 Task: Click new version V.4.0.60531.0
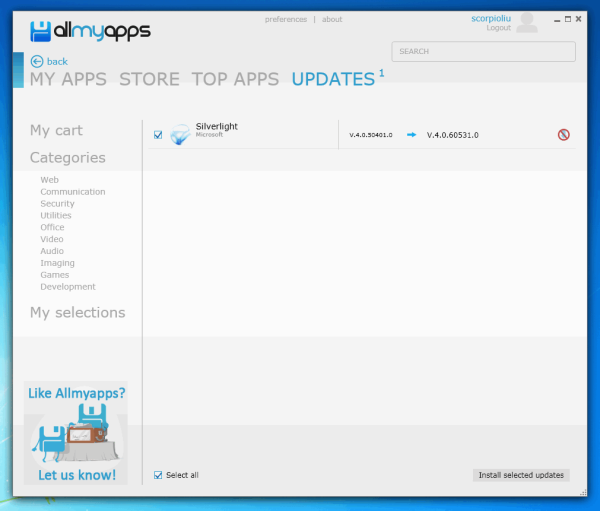coord(453,135)
